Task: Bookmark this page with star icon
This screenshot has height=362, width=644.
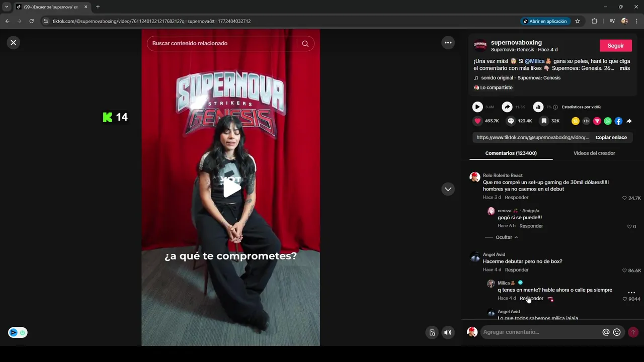Action: [578, 21]
